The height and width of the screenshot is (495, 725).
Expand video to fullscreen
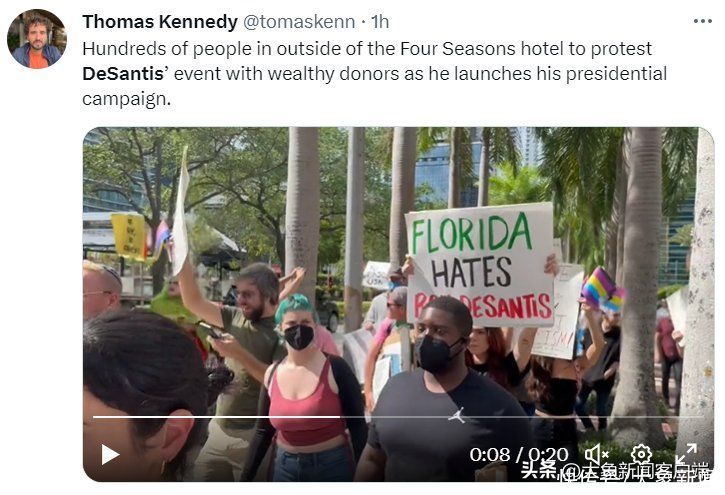(685, 454)
